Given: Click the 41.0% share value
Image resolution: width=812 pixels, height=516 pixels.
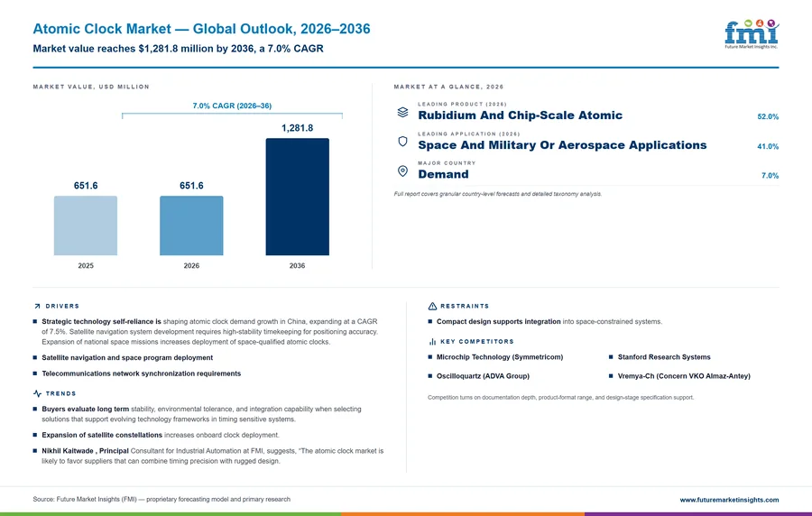Looking at the screenshot, I should tap(768, 146).
